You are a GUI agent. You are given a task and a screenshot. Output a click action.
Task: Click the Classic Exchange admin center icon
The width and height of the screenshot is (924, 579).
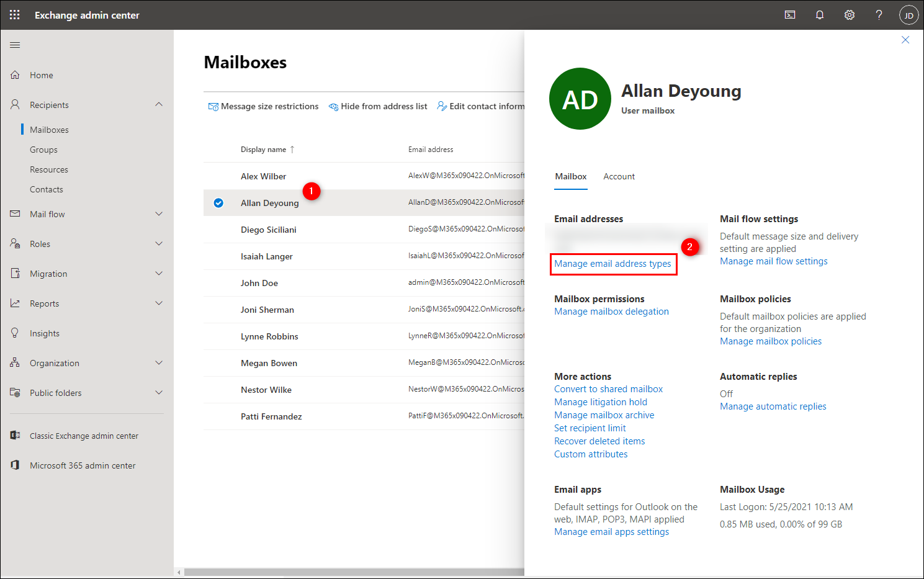[15, 436]
